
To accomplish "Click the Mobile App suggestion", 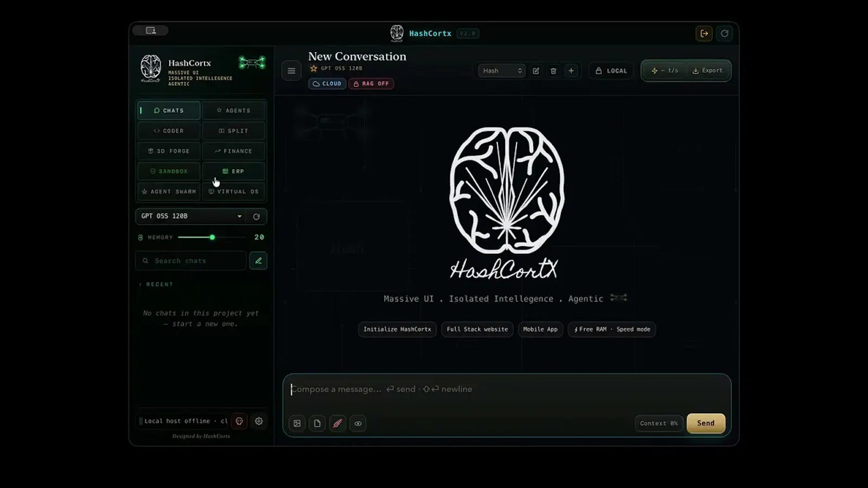I will (x=540, y=329).
